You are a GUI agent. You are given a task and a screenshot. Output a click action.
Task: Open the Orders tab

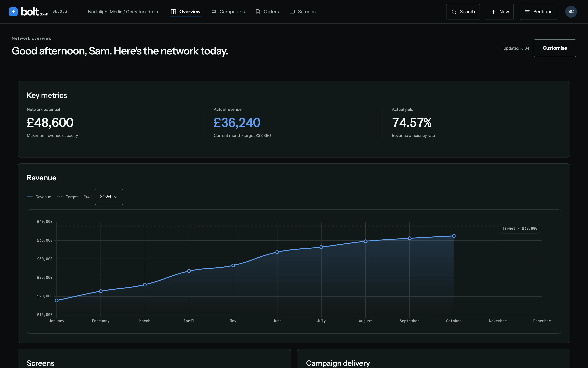[x=267, y=12]
